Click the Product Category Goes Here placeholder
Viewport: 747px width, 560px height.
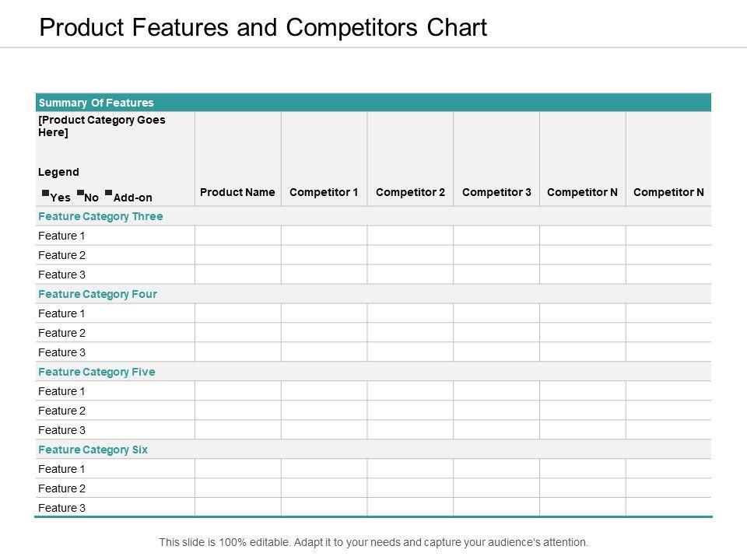click(101, 126)
